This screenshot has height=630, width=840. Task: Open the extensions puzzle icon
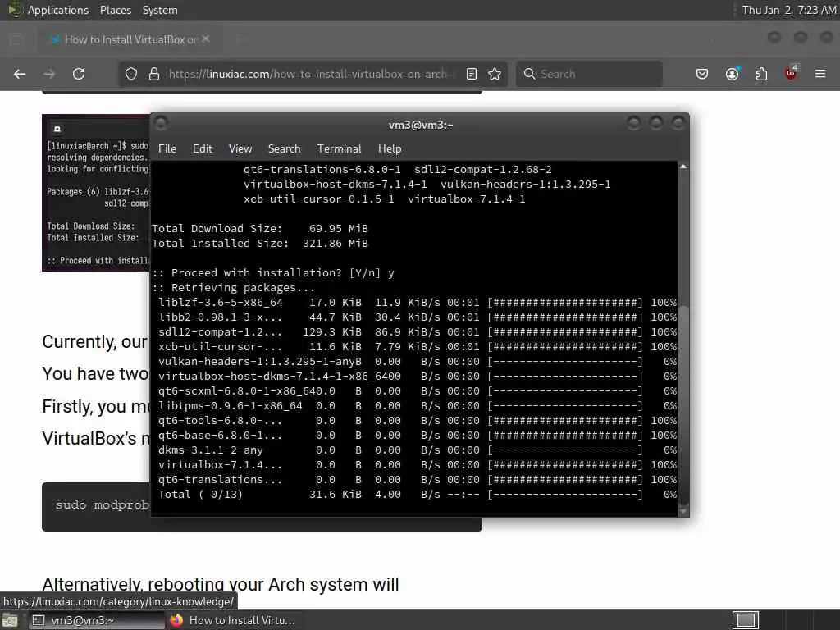click(x=761, y=74)
